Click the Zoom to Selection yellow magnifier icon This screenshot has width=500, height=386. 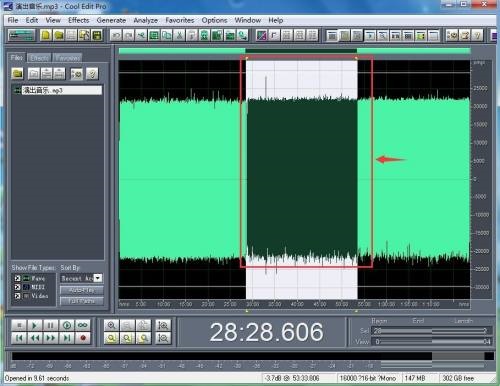click(x=111, y=338)
